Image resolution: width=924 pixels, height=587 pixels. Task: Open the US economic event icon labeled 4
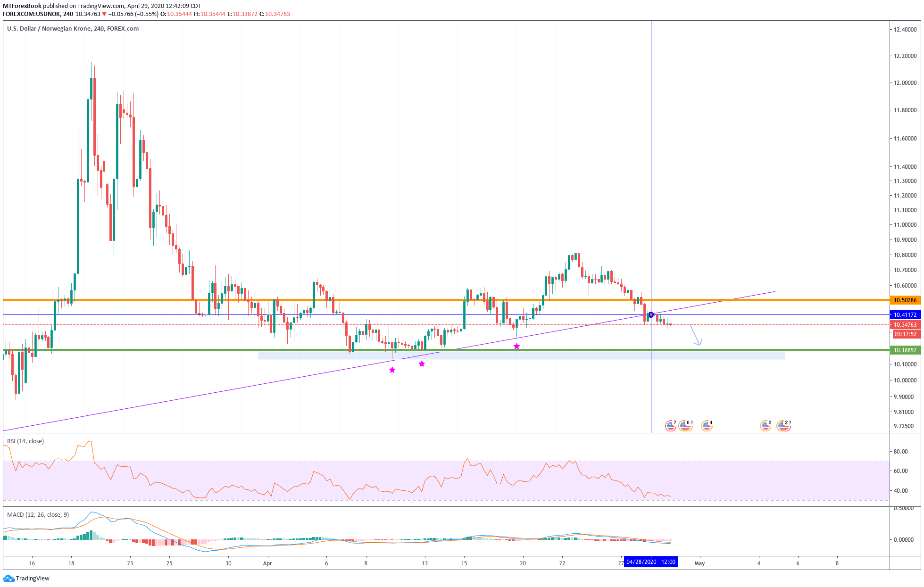click(x=706, y=426)
